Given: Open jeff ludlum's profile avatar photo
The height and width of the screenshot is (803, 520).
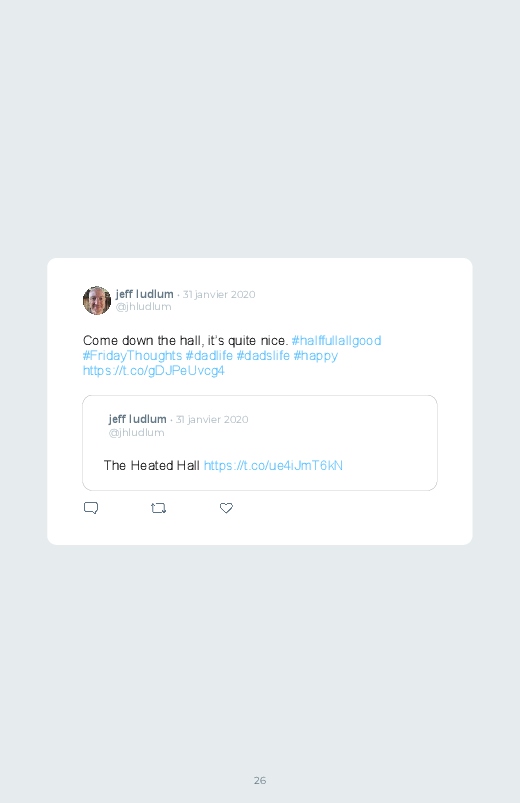Looking at the screenshot, I should tap(97, 301).
